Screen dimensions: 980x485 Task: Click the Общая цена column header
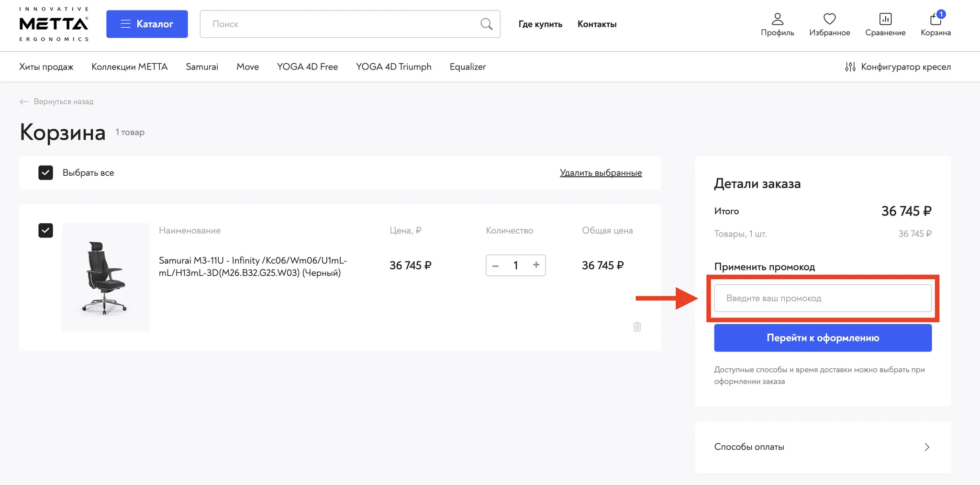[607, 230]
